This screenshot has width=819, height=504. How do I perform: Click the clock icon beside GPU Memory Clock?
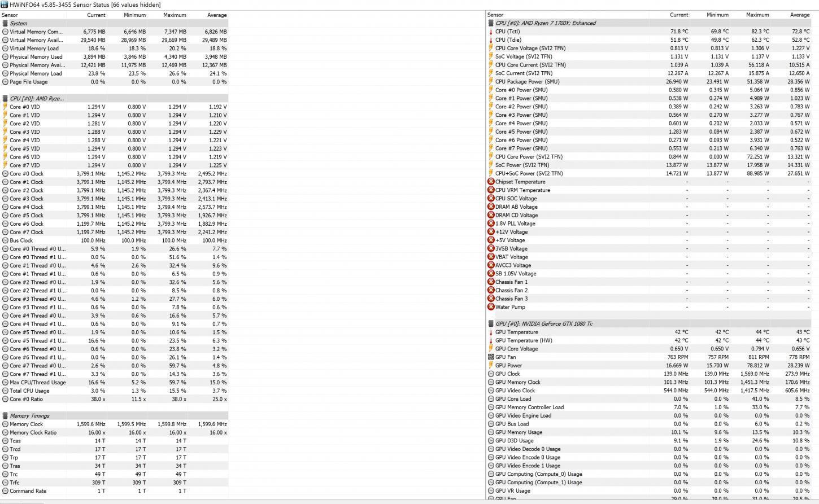point(491,382)
